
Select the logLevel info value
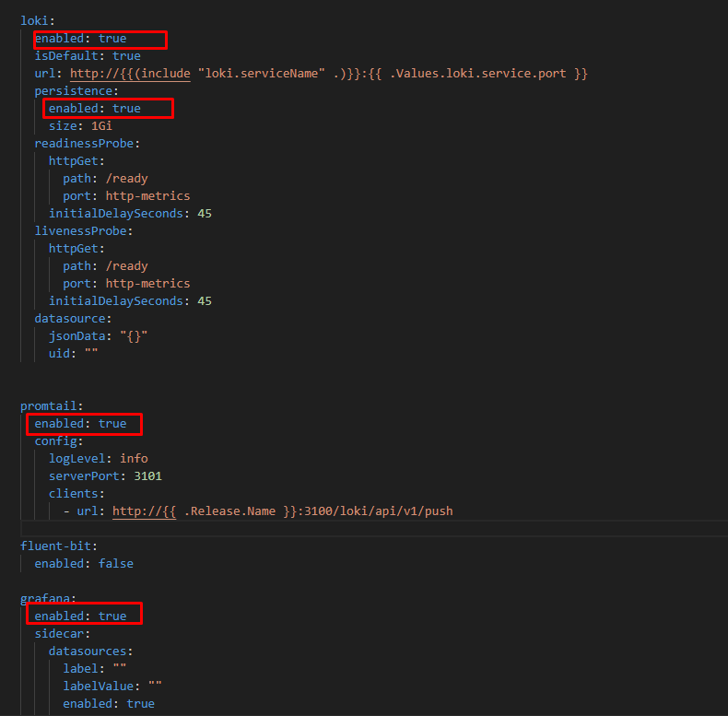tap(134, 458)
